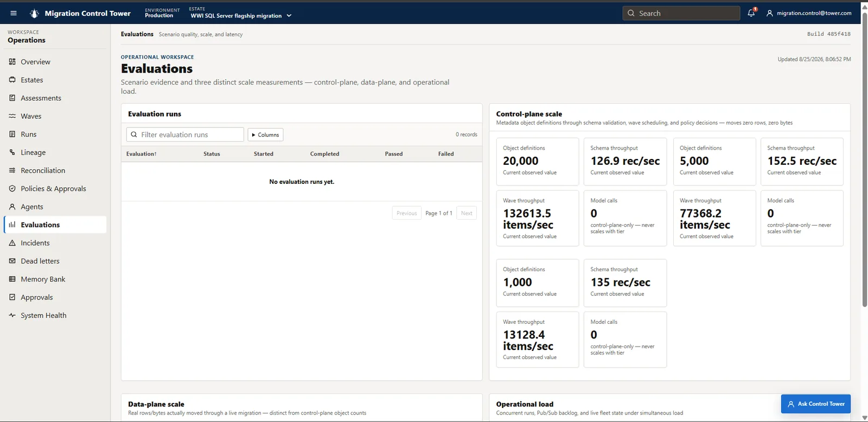Click the Failed column header

pos(446,154)
